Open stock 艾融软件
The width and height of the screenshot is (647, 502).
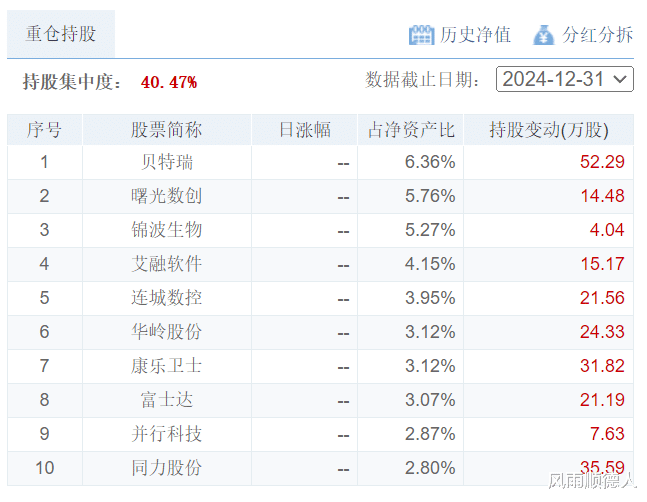pyautogui.click(x=167, y=264)
